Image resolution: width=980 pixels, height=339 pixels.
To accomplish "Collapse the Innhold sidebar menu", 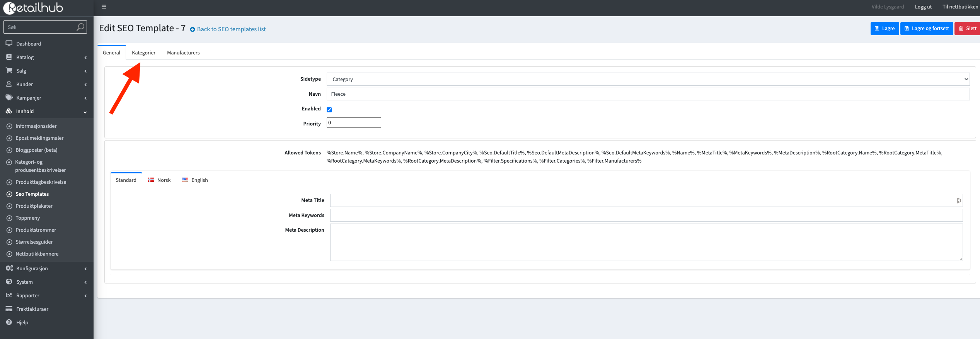I will tap(25, 111).
